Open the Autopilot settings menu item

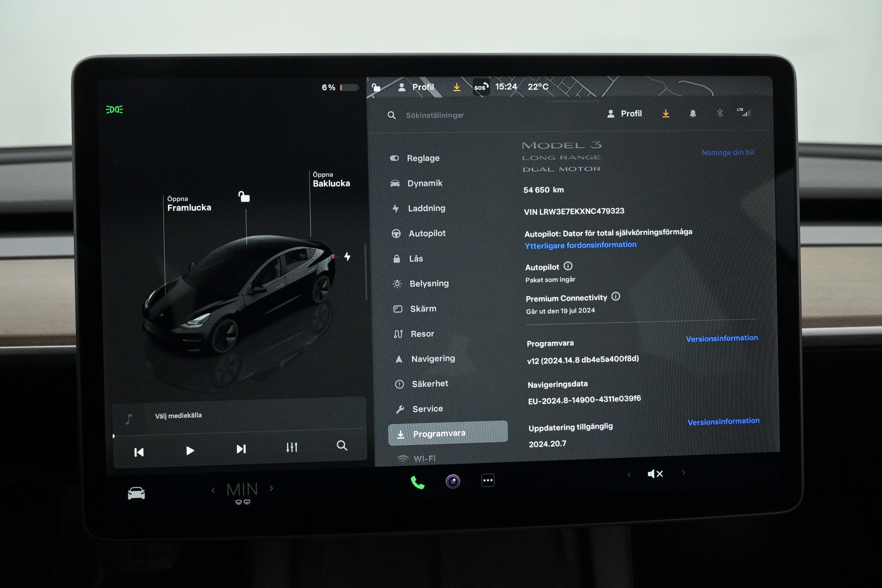tap(427, 233)
